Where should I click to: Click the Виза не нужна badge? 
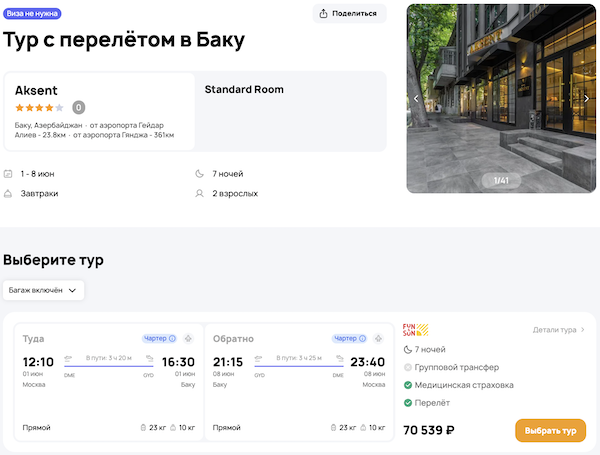pyautogui.click(x=32, y=13)
